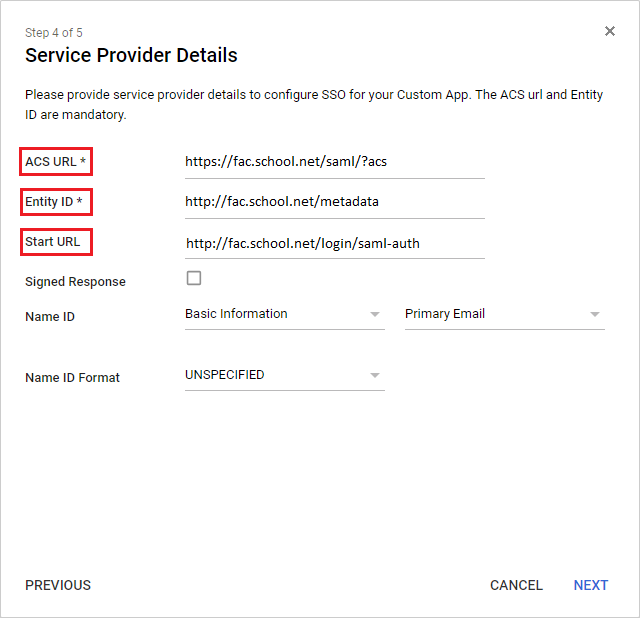This screenshot has width=640, height=618.
Task: Expand the Primary Email dropdown
Action: point(504,314)
